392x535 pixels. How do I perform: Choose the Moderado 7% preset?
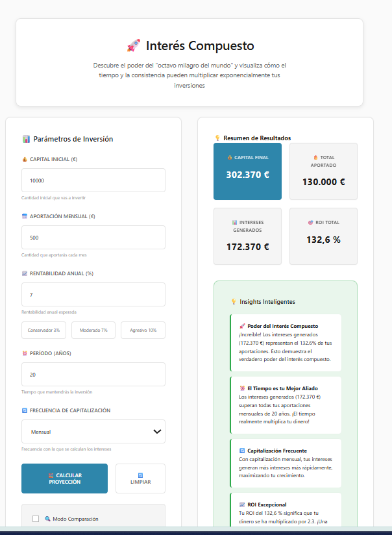click(93, 330)
